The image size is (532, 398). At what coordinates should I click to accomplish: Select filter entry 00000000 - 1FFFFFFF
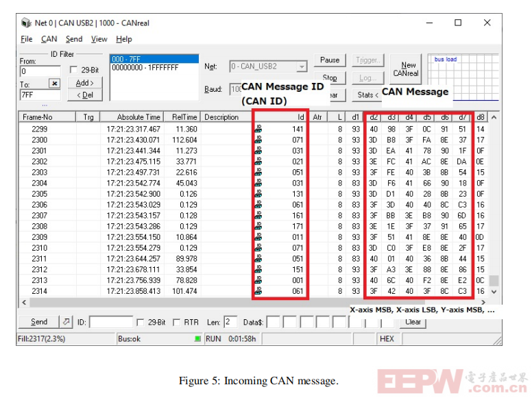click(154, 67)
